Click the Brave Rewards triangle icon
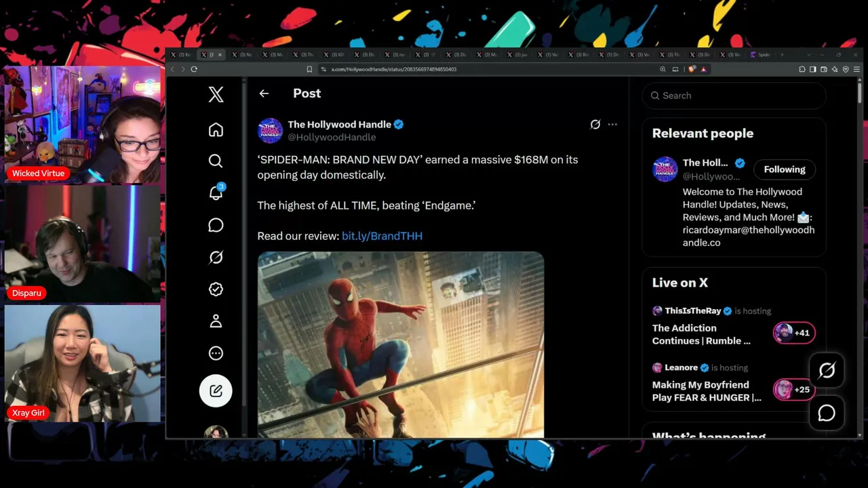 703,69
